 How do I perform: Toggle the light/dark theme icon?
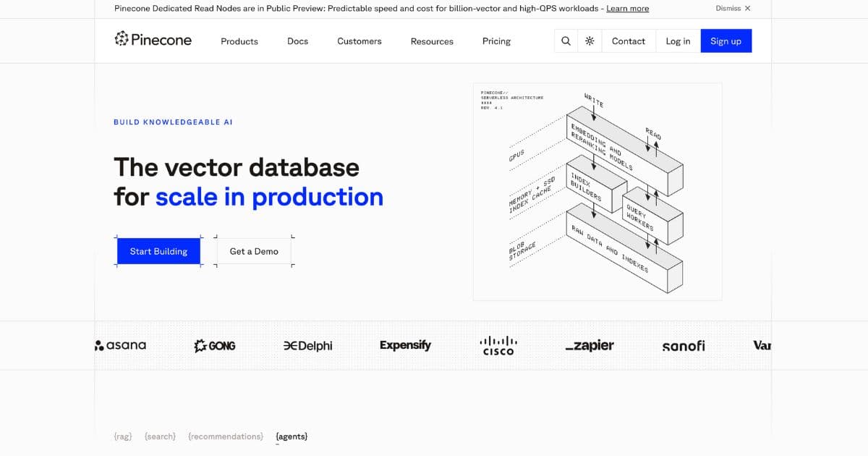[x=590, y=41]
